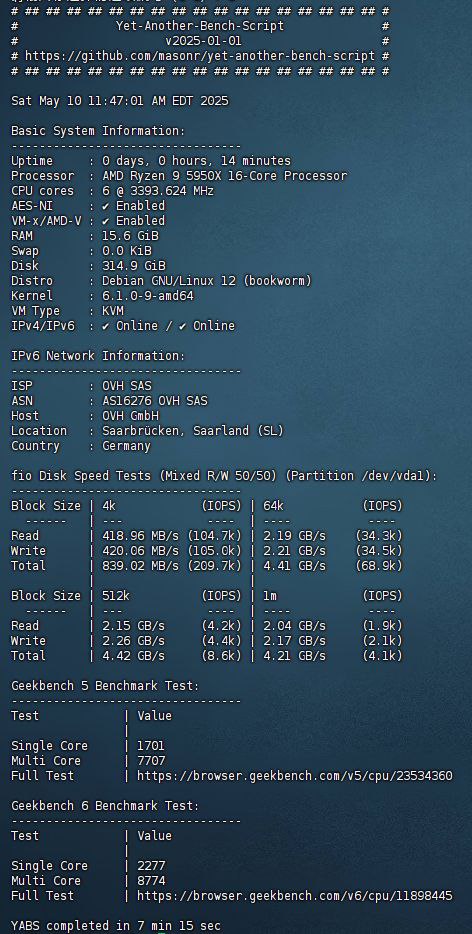Open the Geekbench 6 full test URL

click(x=294, y=895)
